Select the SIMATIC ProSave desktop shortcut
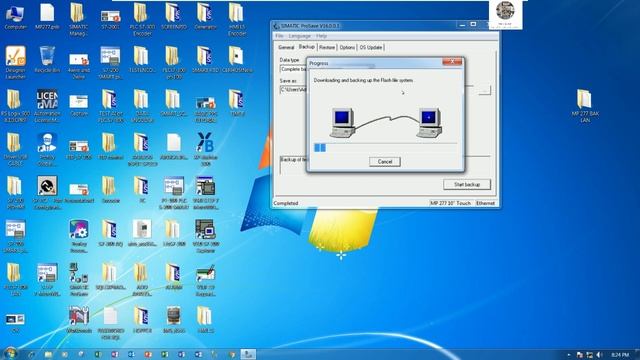 (78, 279)
